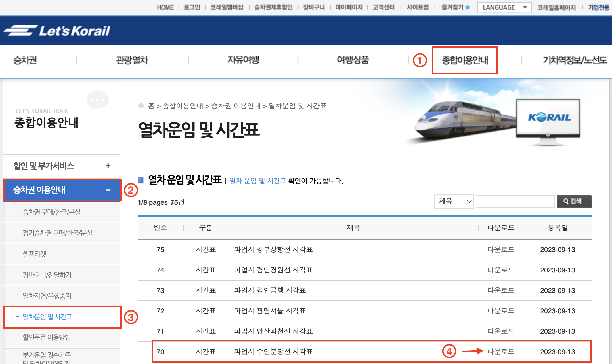Screen dimensions: 612x364
Task: Click the 로그인 link in top bar
Action: click(x=192, y=7)
